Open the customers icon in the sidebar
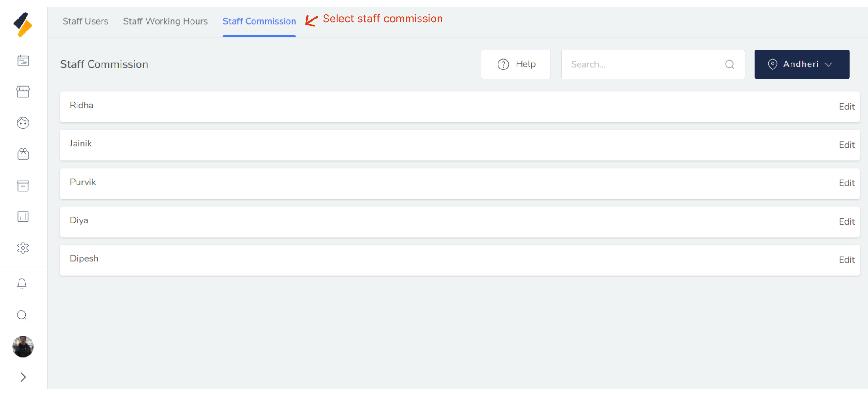The image size is (868, 396). (23, 123)
